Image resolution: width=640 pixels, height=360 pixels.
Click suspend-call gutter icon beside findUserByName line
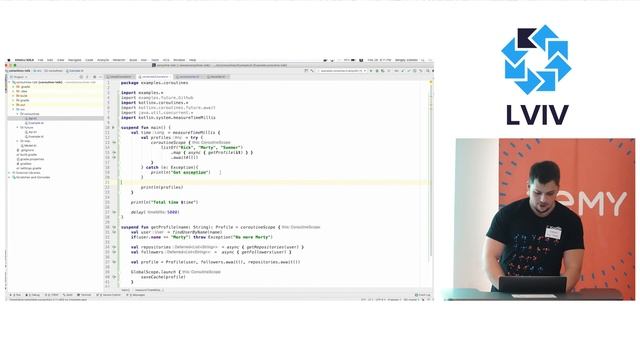click(114, 232)
